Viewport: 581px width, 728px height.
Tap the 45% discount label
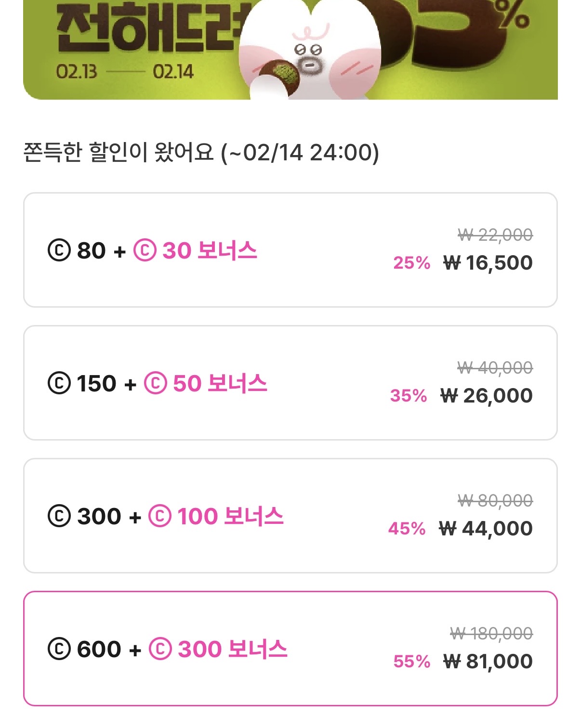pos(407,529)
